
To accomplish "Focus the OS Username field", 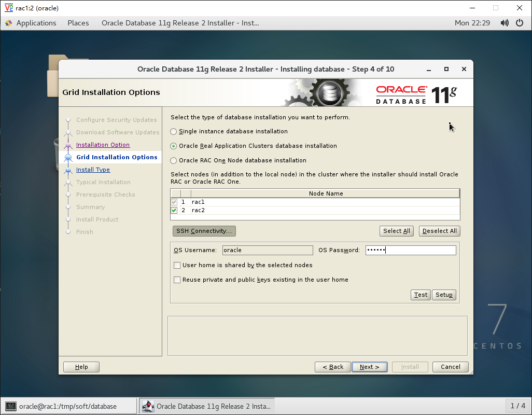I will coord(268,251).
